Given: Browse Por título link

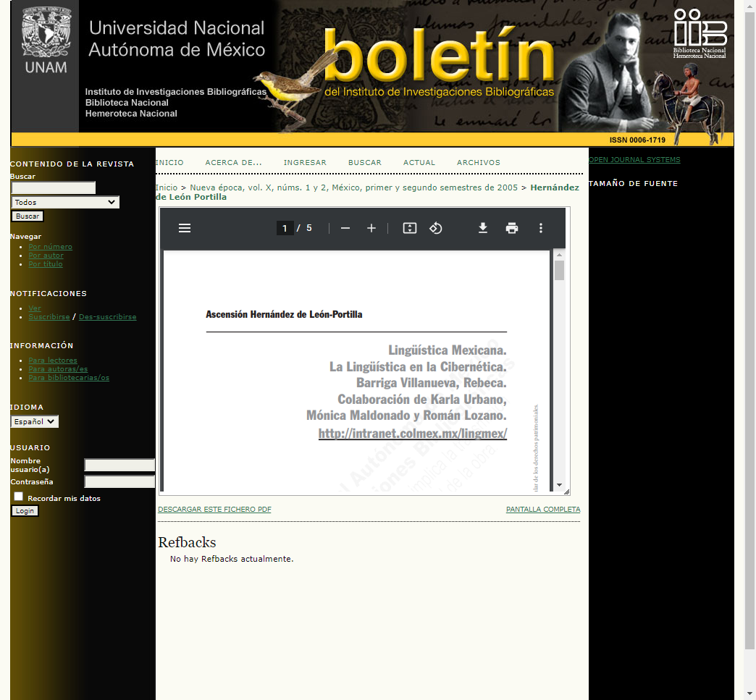Looking at the screenshot, I should point(46,264).
